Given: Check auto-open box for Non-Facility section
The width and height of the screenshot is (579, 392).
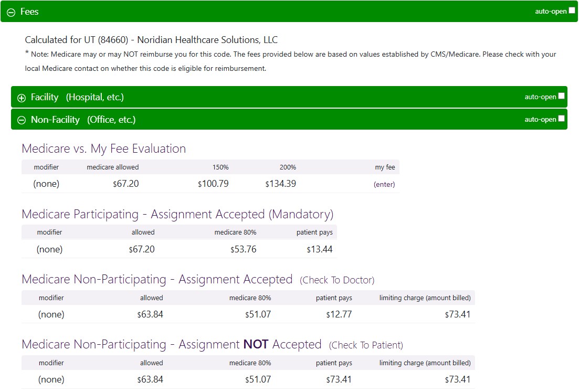Looking at the screenshot, I should (561, 118).
